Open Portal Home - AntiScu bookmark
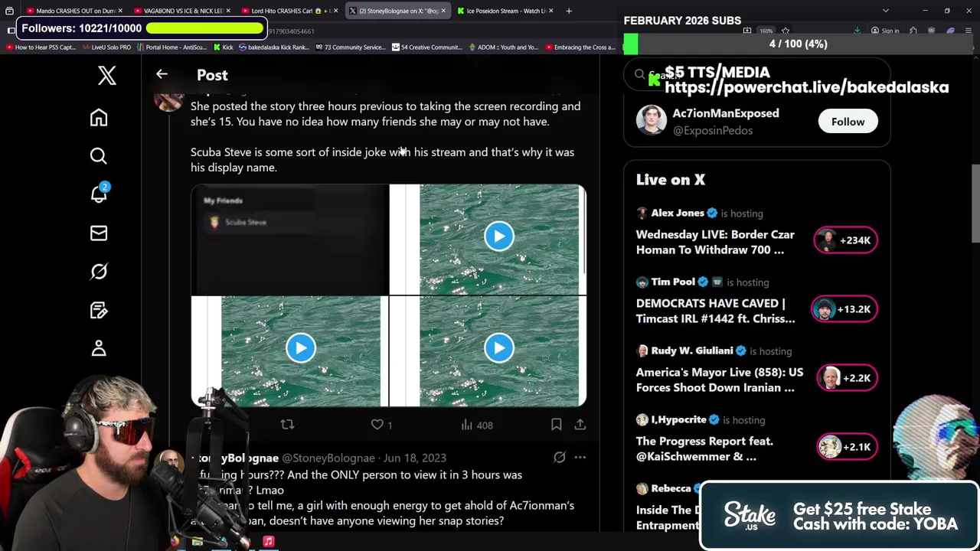This screenshot has width=980, height=551. tap(171, 47)
